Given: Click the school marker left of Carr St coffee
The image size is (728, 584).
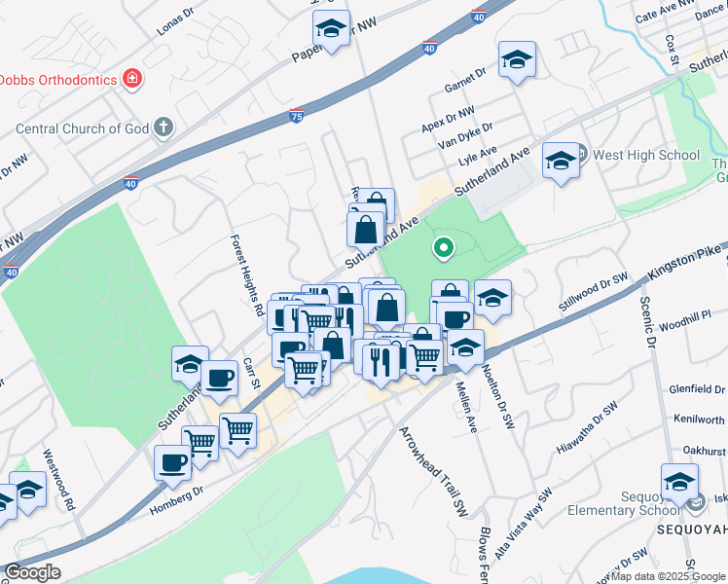Looking at the screenshot, I should 189,366.
